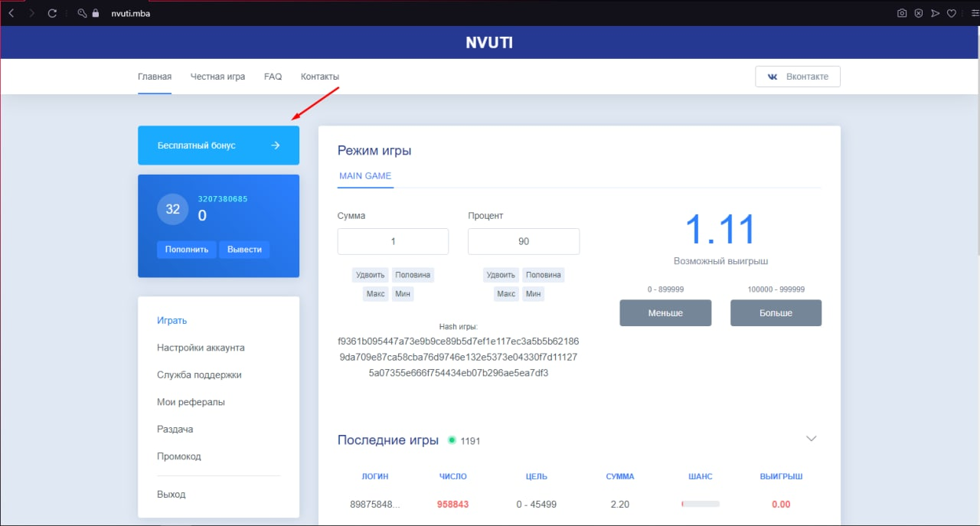The height and width of the screenshot is (526, 980).
Task: Click the Сумма input field showing 1
Action: click(x=393, y=241)
